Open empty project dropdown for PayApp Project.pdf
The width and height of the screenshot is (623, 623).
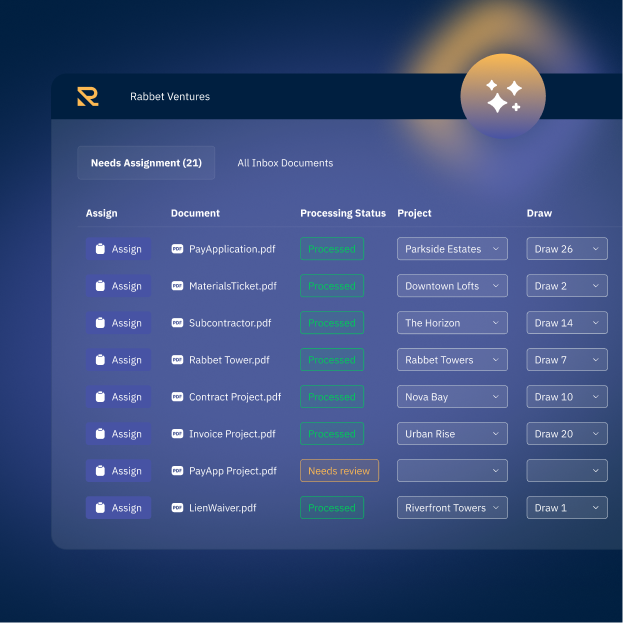click(452, 470)
